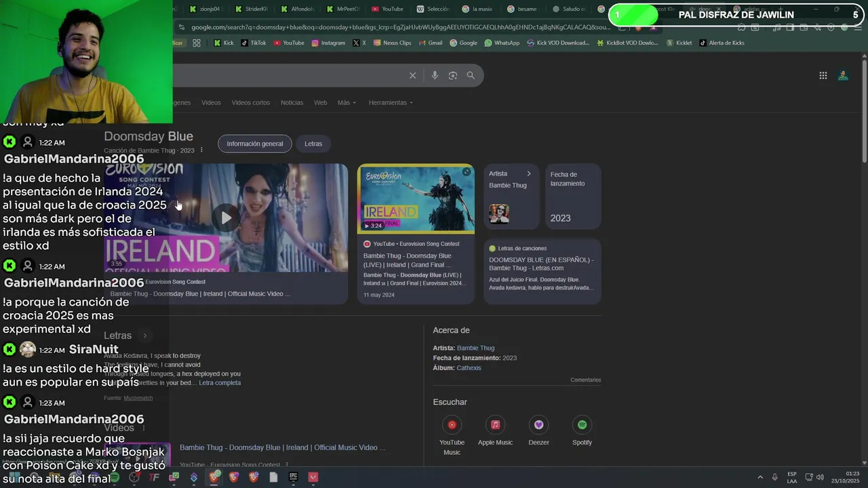Image resolution: width=868 pixels, height=488 pixels.
Task: Play the Doomsday Blue official music video
Action: click(226, 218)
